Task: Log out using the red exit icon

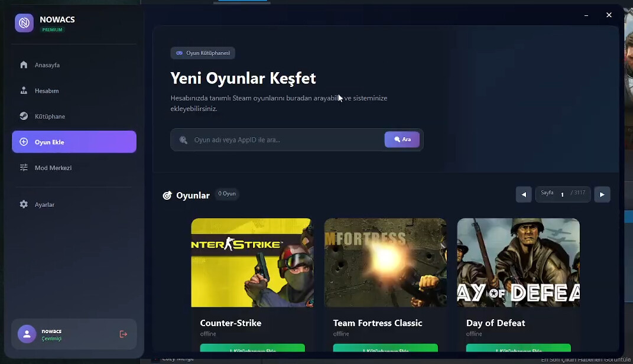Action: pos(124,334)
